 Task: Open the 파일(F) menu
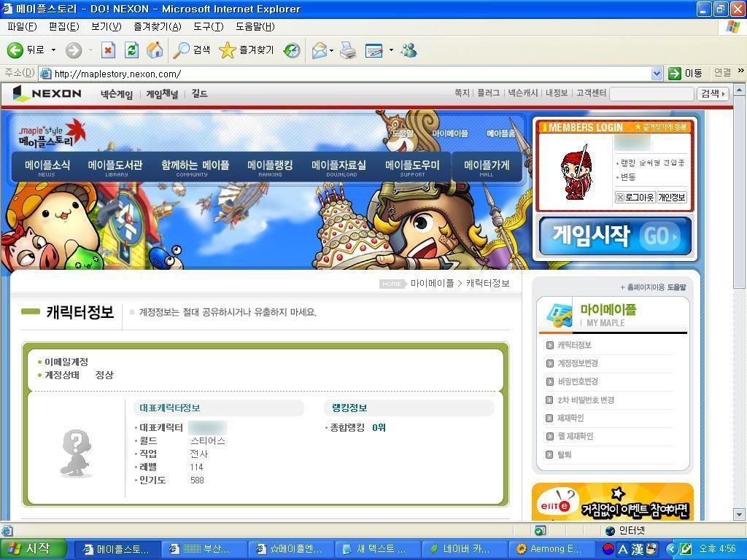pyautogui.click(x=22, y=27)
